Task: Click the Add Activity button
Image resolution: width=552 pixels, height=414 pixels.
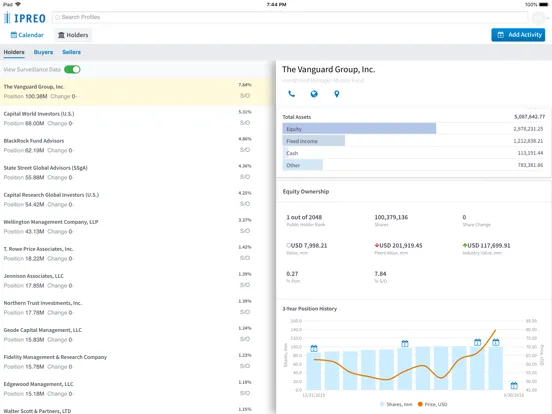Action: click(x=518, y=35)
